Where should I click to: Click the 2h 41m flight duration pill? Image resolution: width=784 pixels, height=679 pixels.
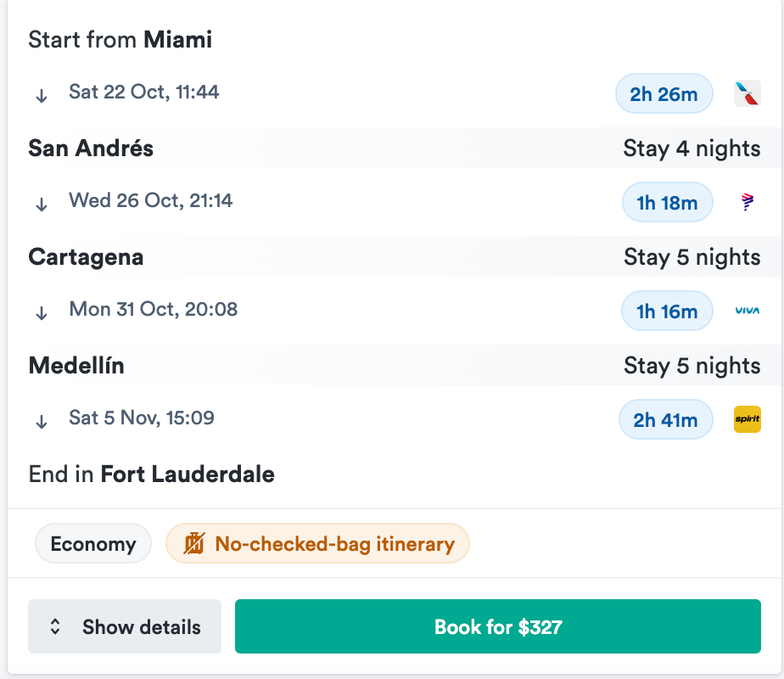point(666,419)
